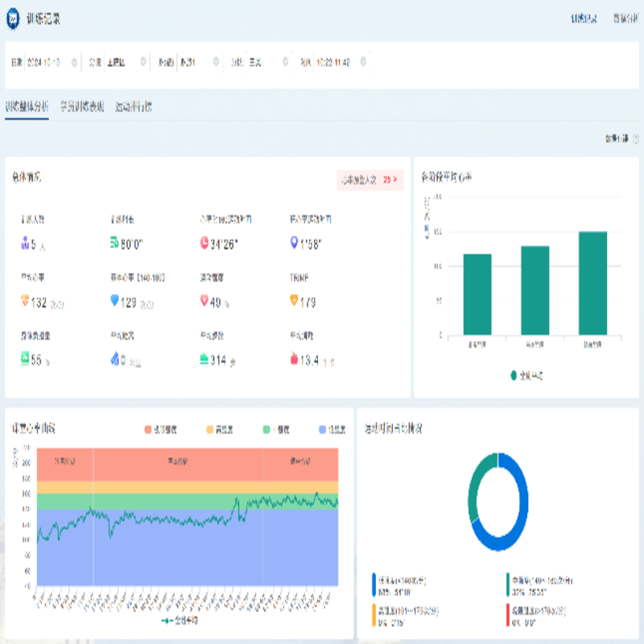Click the orange heart icon beside 132

(24, 301)
